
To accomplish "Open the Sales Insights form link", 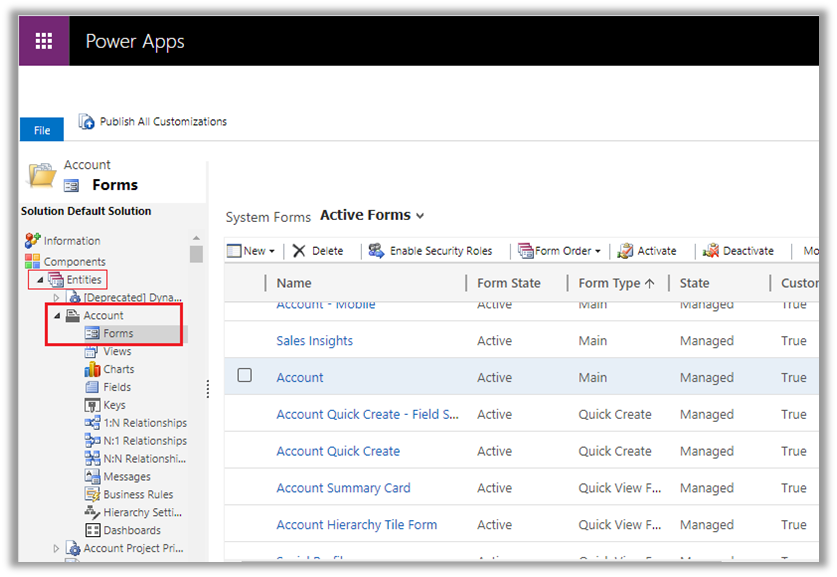I will tap(314, 341).
